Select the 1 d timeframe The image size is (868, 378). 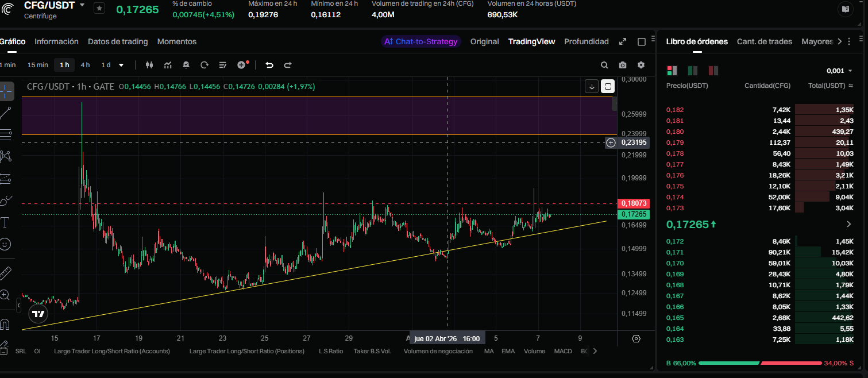106,65
